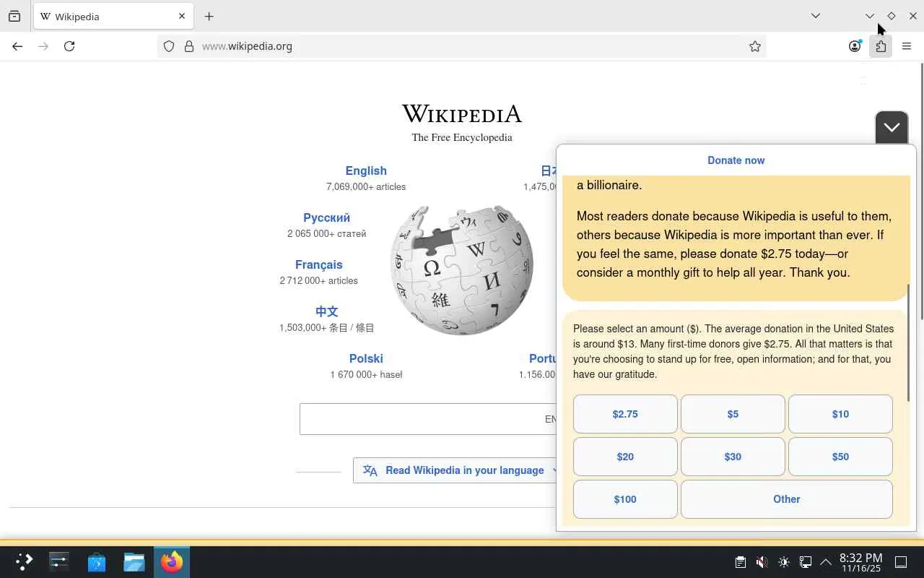Image resolution: width=924 pixels, height=578 pixels.
Task: Close the Wikipedia tab
Action: point(182,16)
